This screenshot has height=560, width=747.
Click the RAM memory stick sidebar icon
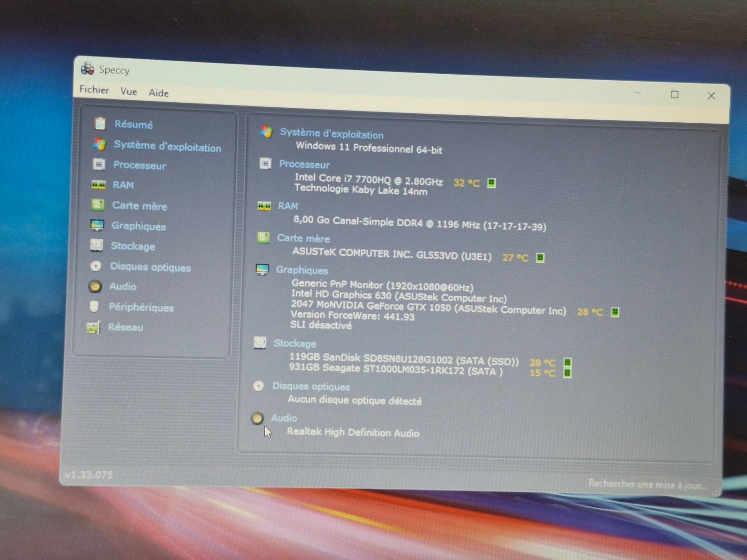click(x=99, y=185)
